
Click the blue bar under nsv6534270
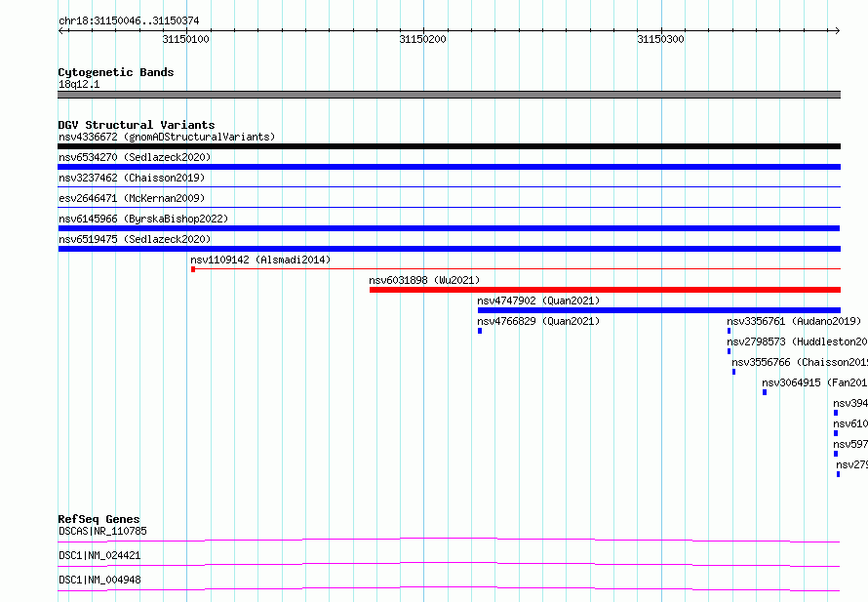pyautogui.click(x=449, y=167)
